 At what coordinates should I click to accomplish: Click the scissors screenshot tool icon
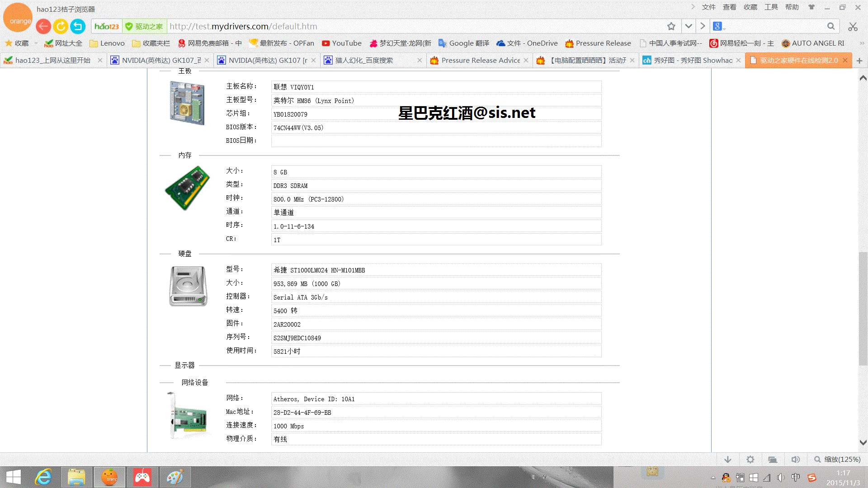coord(853,27)
